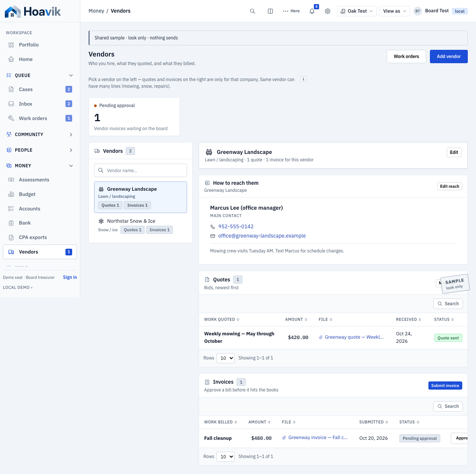The width and height of the screenshot is (476, 474).
Task: Click the Vendor name search field
Action: point(141,170)
